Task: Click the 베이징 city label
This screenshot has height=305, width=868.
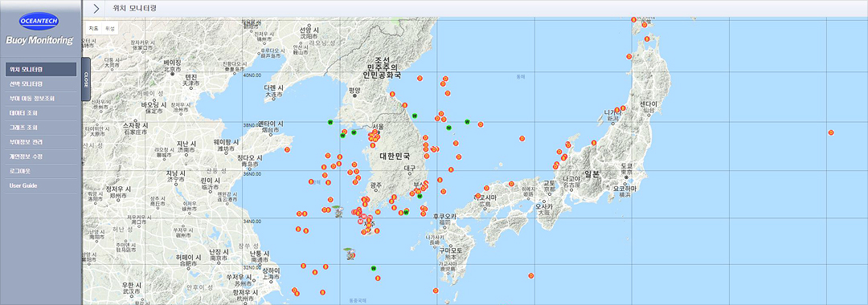Action: click(x=172, y=63)
